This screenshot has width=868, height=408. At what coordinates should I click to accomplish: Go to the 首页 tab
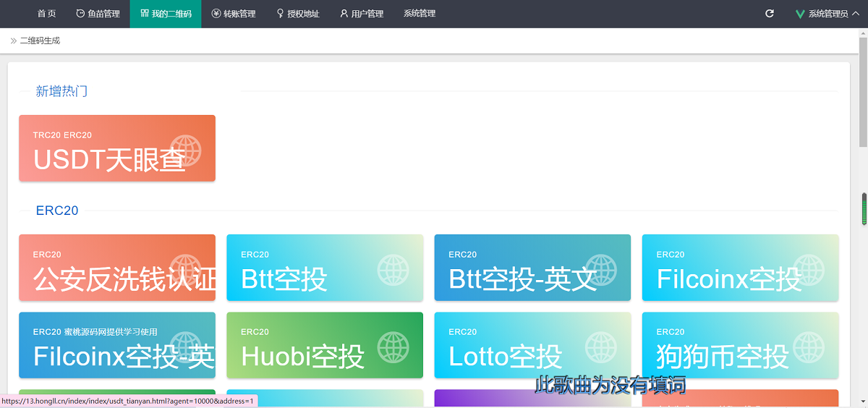[46, 14]
